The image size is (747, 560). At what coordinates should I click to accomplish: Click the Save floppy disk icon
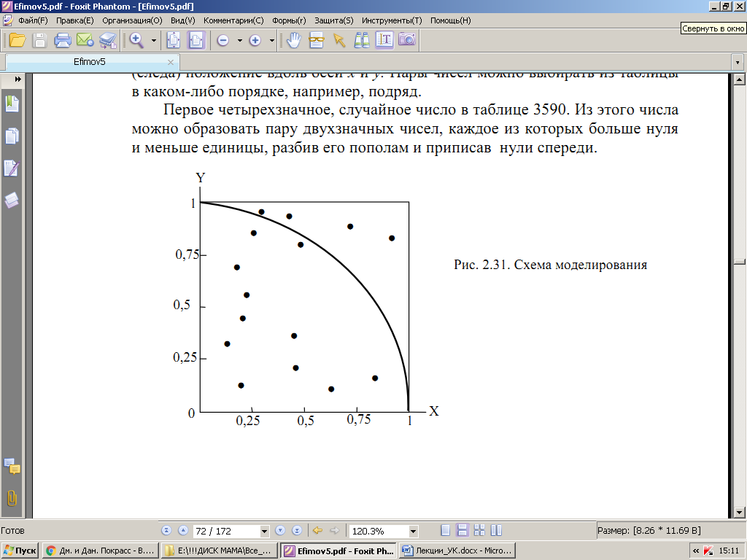39,40
